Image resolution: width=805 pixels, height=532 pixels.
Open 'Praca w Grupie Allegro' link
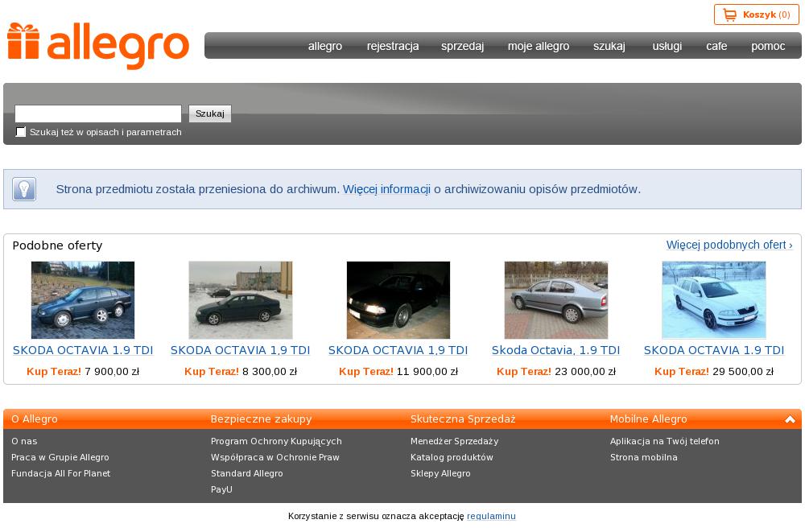click(x=60, y=457)
